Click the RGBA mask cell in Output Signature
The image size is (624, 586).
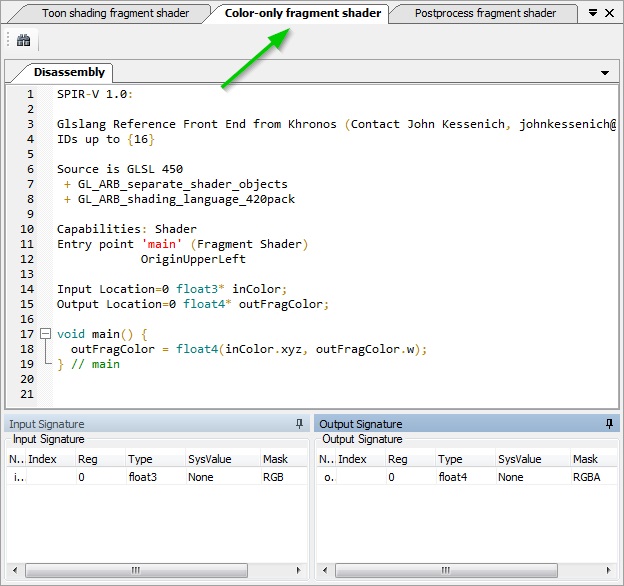click(586, 477)
